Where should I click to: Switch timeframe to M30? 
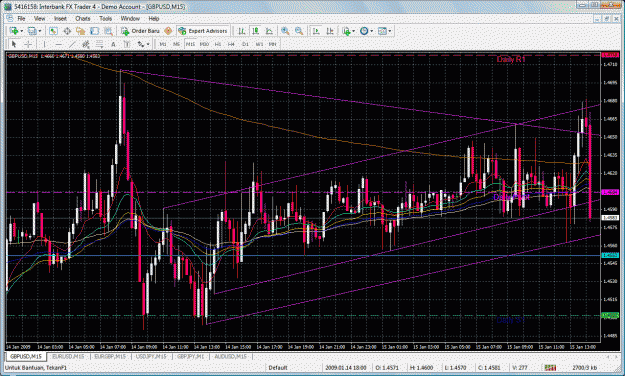click(204, 44)
